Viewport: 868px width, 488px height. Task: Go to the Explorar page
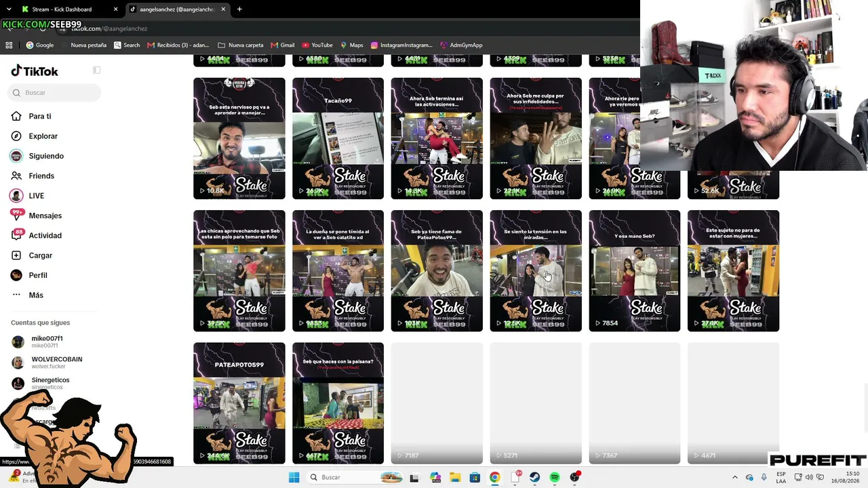pyautogui.click(x=43, y=136)
